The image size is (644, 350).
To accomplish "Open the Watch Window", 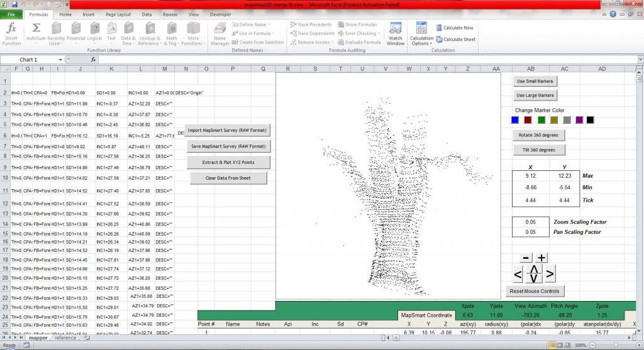I will [396, 34].
